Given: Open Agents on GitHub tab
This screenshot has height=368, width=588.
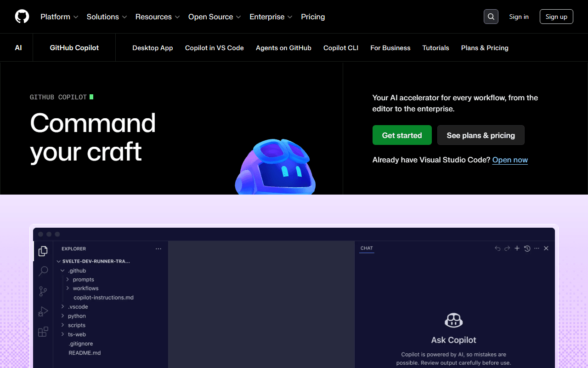Looking at the screenshot, I should 283,48.
